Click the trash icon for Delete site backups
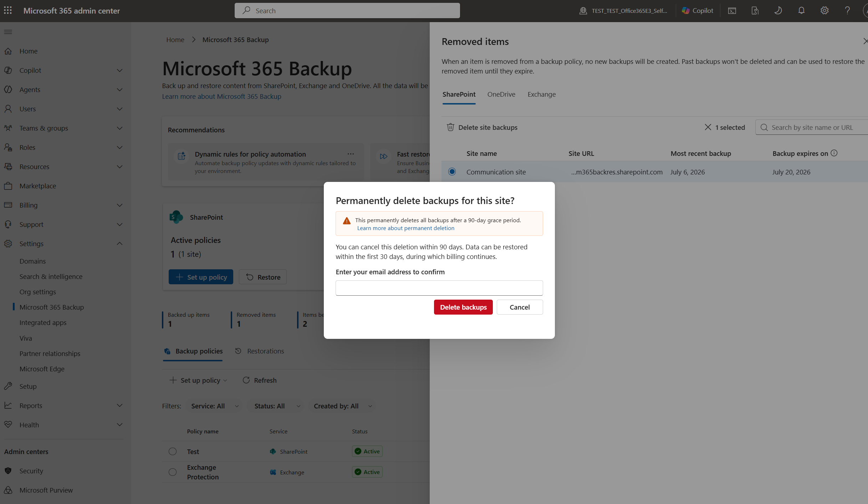This screenshot has height=504, width=868. 450,127
